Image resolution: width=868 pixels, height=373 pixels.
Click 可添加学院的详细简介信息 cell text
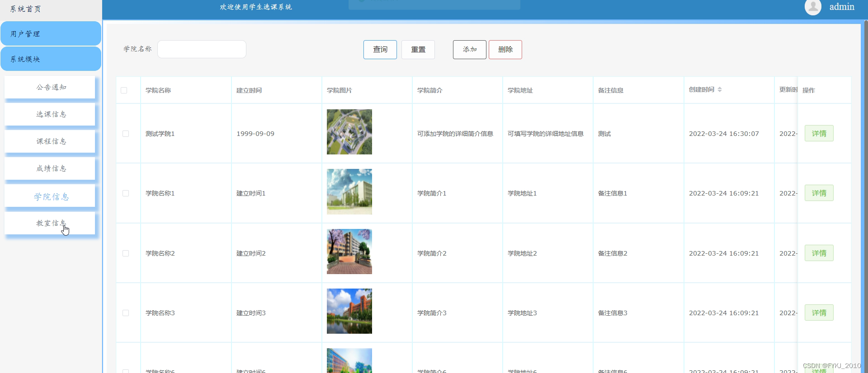tap(455, 134)
